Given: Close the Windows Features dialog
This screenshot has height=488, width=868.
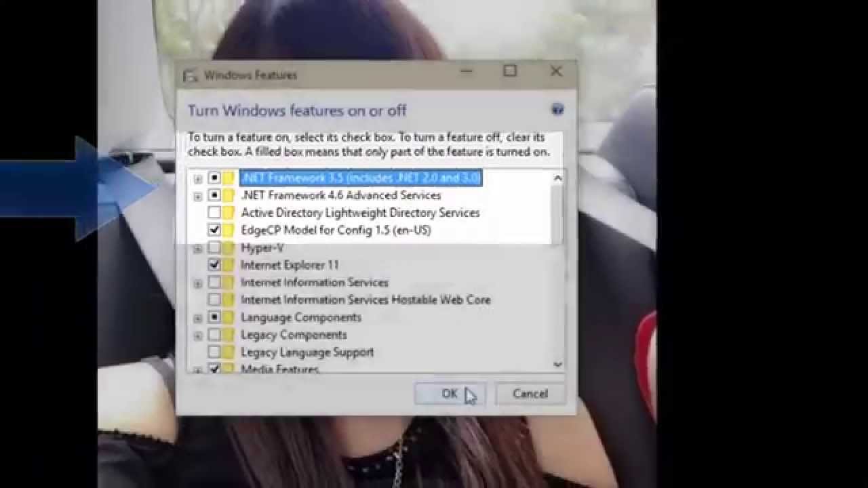Looking at the screenshot, I should pyautogui.click(x=556, y=71).
